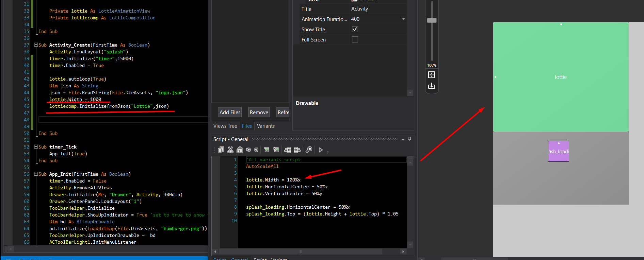Click the Add Files button
This screenshot has height=260, width=644.
pyautogui.click(x=230, y=112)
